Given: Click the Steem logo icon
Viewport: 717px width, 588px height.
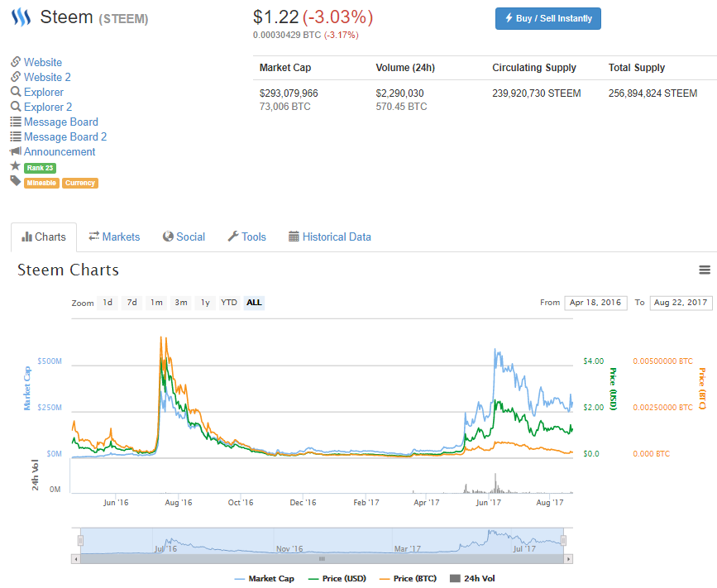Looking at the screenshot, I should point(21,17).
